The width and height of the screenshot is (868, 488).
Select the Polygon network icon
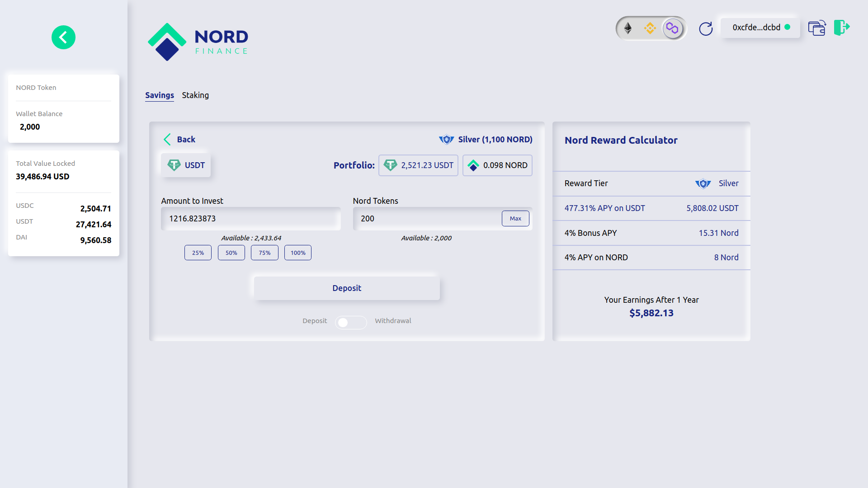coord(672,28)
